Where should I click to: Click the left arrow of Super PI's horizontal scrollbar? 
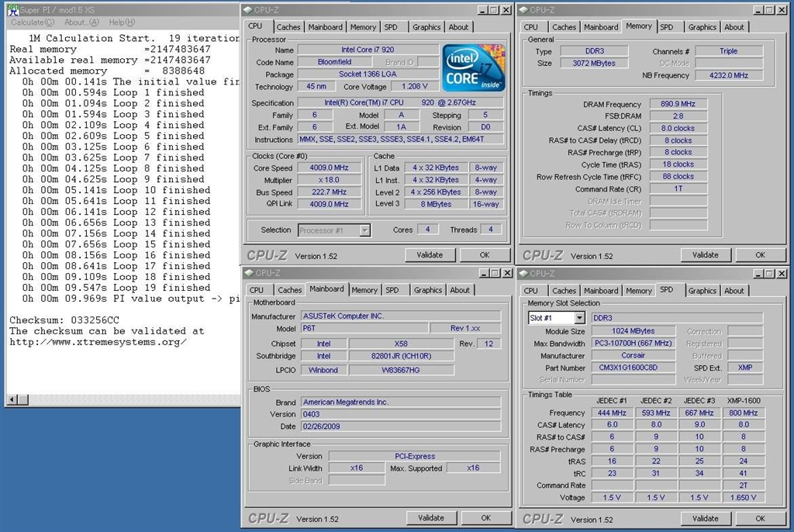tap(12, 400)
